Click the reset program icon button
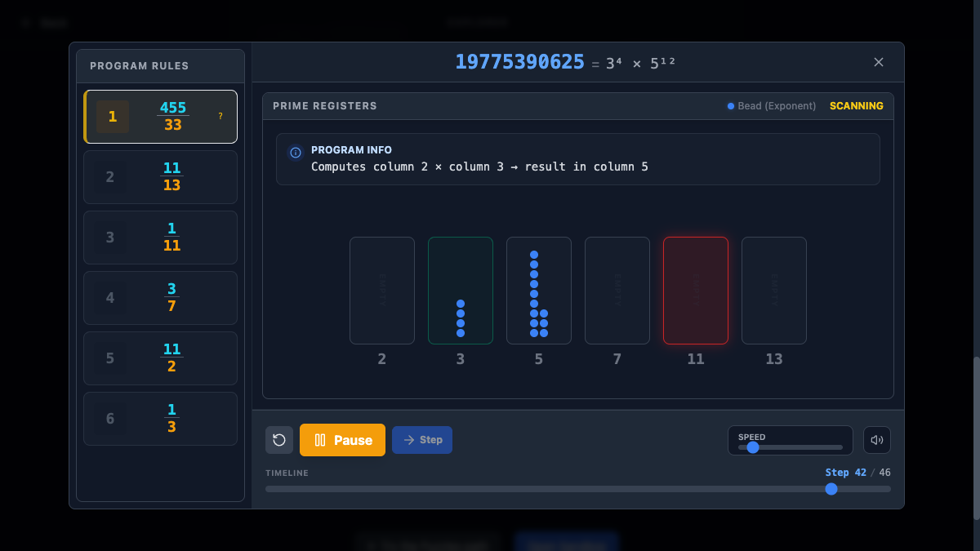 pyautogui.click(x=279, y=440)
